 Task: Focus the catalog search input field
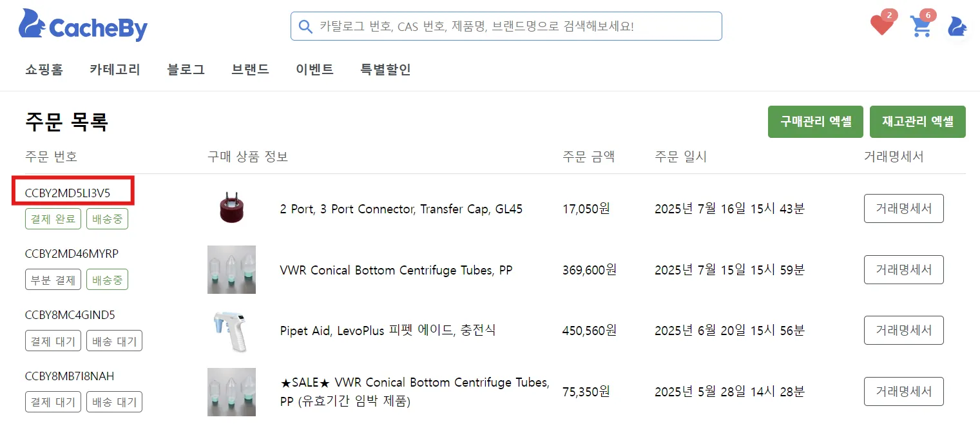[506, 26]
